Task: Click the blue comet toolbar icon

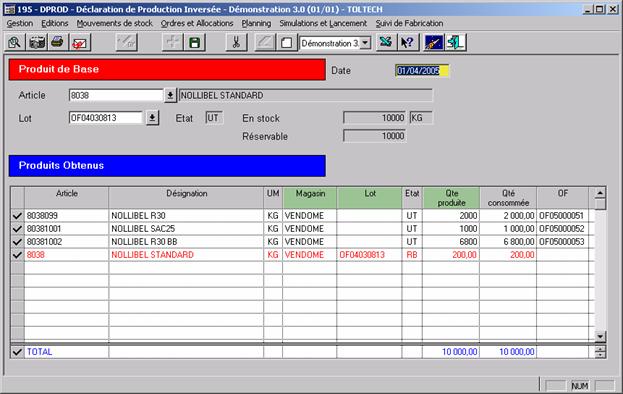Action: coord(433,42)
